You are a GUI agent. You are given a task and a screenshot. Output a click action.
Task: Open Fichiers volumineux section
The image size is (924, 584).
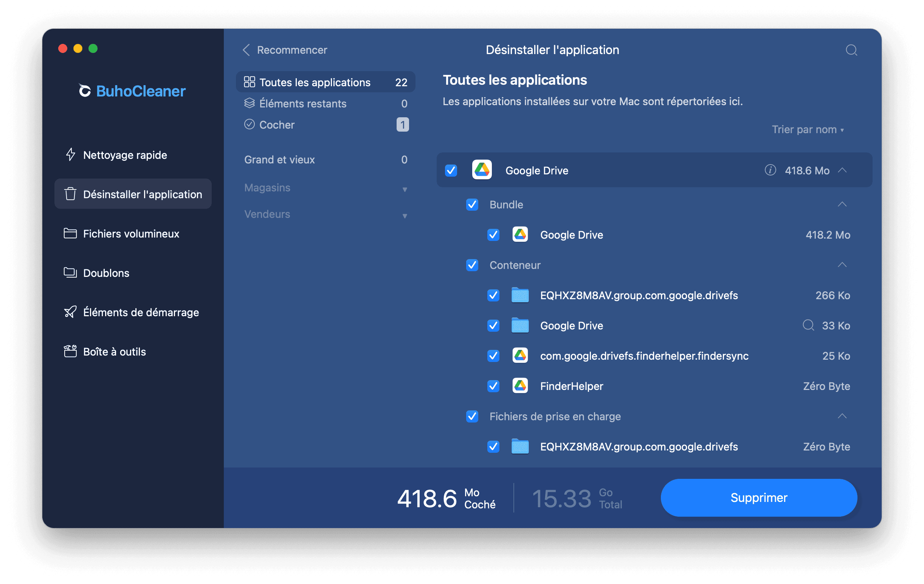coord(133,233)
